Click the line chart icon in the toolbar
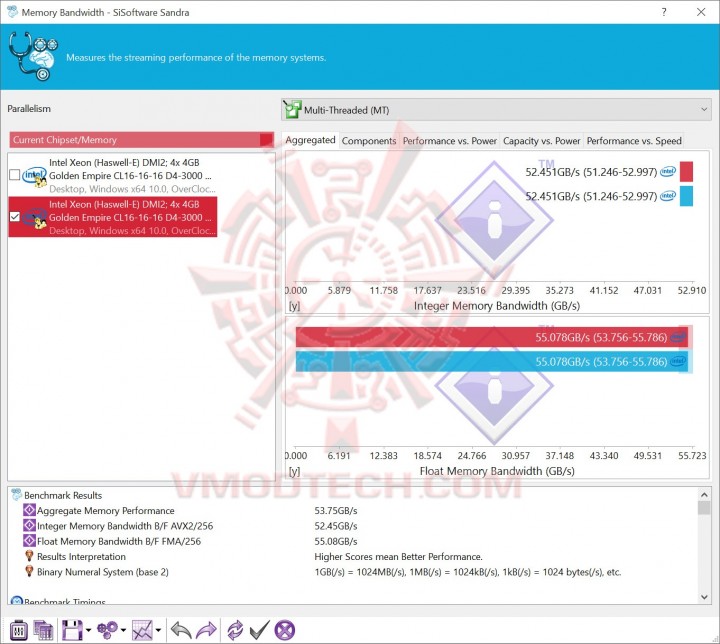This screenshot has height=644, width=720. (142, 630)
